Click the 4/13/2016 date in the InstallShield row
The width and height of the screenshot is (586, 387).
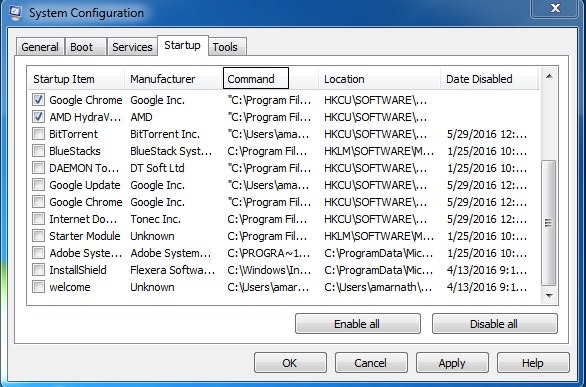tap(487, 270)
